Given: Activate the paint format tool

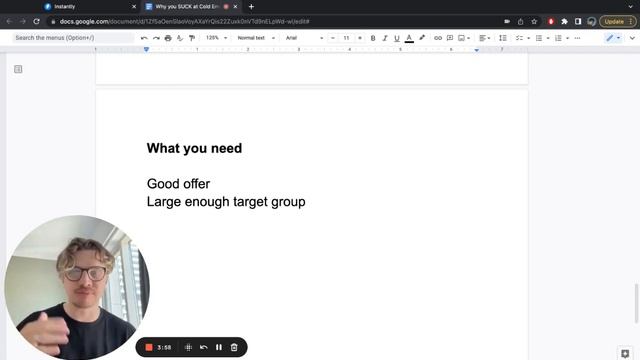Looking at the screenshot, I should [191, 38].
